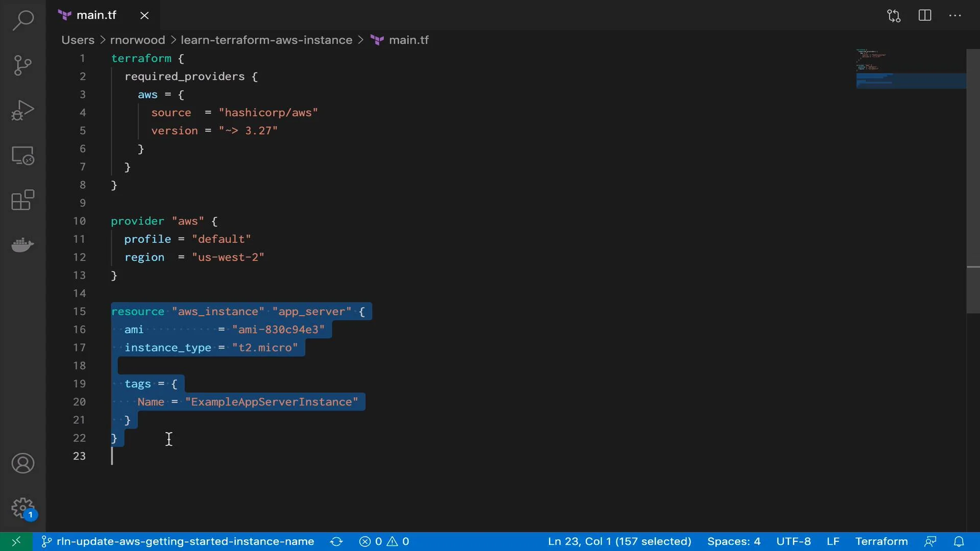Viewport: 980px width, 551px height.
Task: Click the "hashicorp/aws" string
Action: coord(268,113)
